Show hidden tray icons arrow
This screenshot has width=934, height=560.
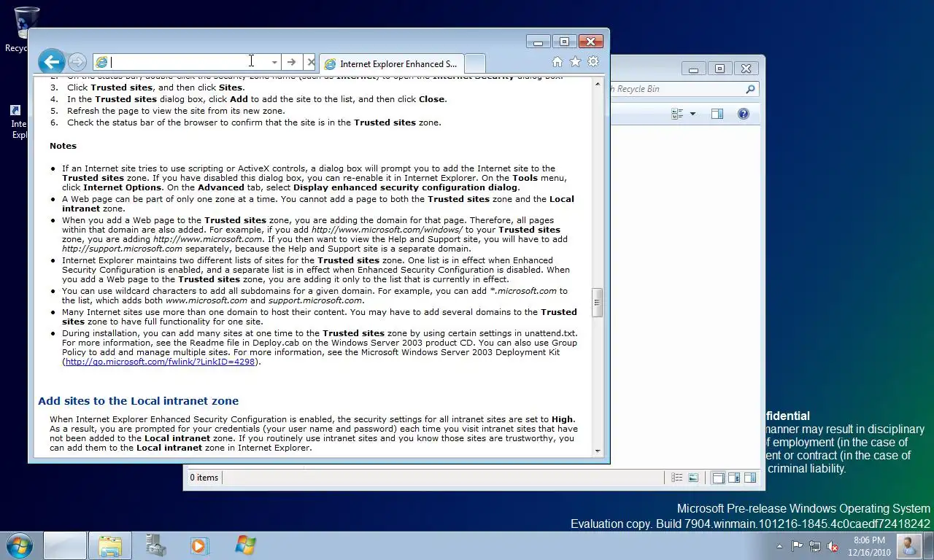pyautogui.click(x=779, y=546)
